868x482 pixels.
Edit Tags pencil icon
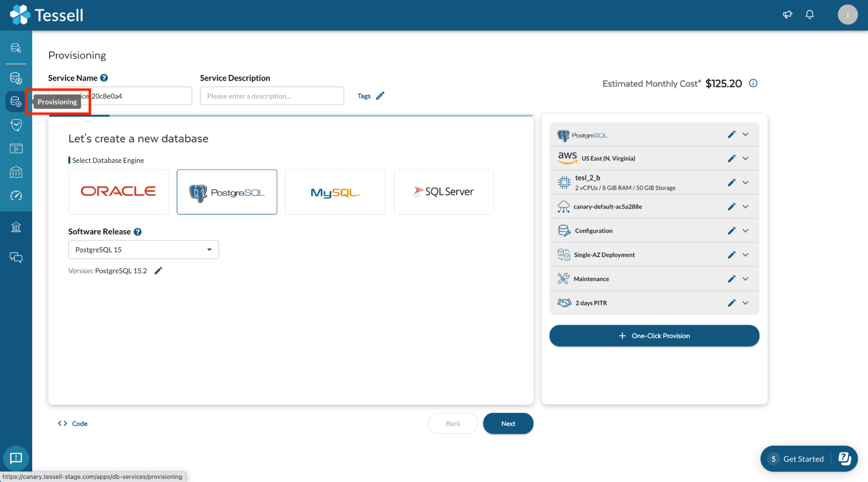[x=380, y=96]
